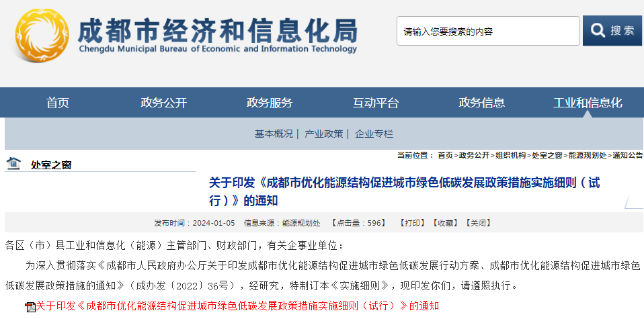This screenshot has width=644, height=319.
Task: Open the red attachment link for 实施细则
Action: (x=237, y=306)
